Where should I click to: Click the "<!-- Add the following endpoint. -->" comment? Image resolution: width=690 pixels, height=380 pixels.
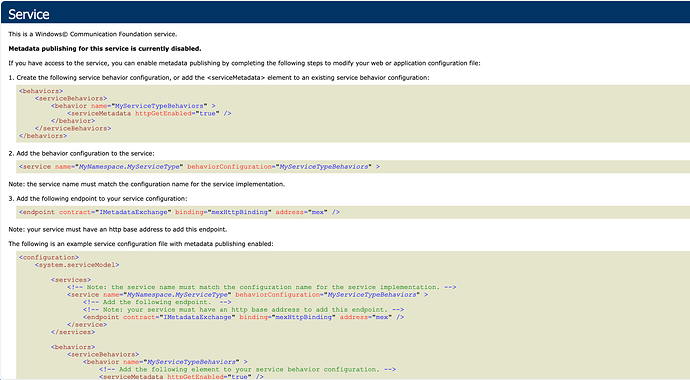pos(157,302)
